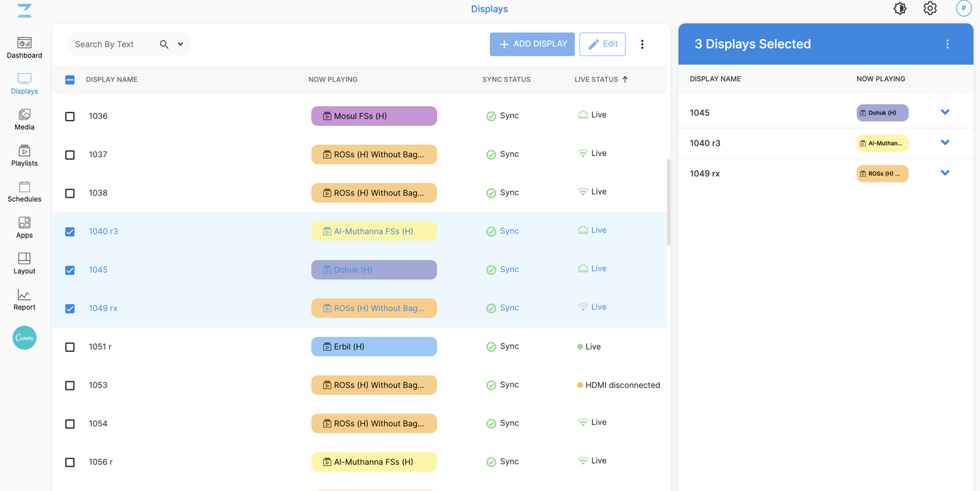Viewport: 980px width, 491px height.
Task: Click the ADD DISPLAY button
Action: coord(532,44)
